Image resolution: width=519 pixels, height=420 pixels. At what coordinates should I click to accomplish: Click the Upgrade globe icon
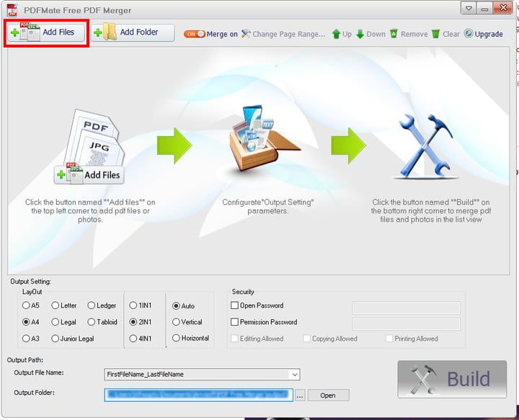pyautogui.click(x=483, y=34)
